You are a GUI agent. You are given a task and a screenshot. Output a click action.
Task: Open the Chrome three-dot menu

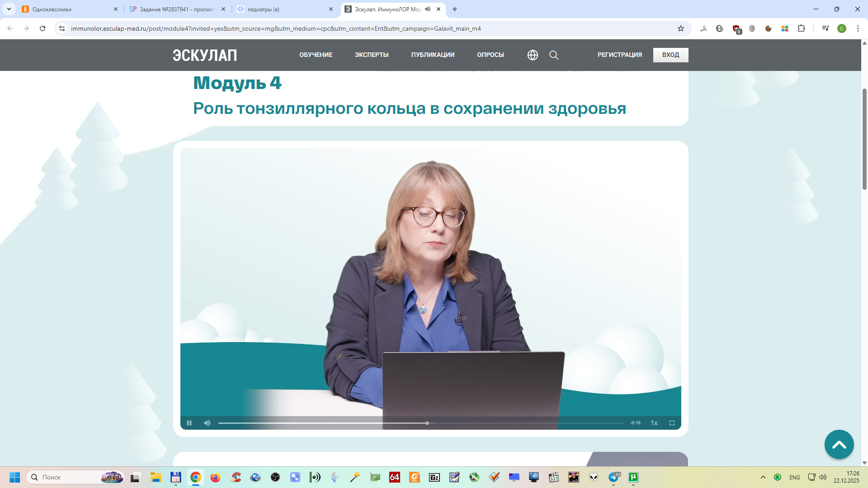point(858,28)
